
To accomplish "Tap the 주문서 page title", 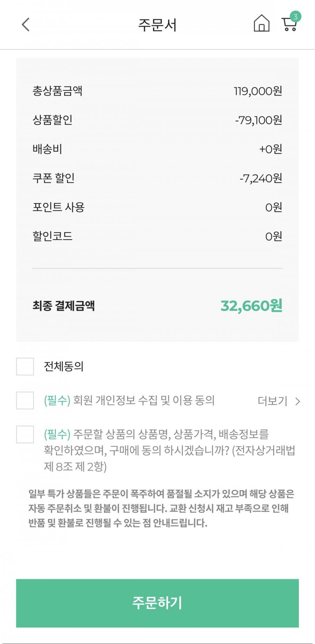I will pyautogui.click(x=157, y=25).
